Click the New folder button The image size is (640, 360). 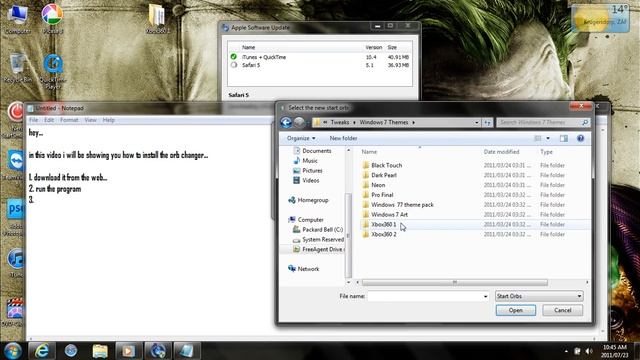click(343, 138)
